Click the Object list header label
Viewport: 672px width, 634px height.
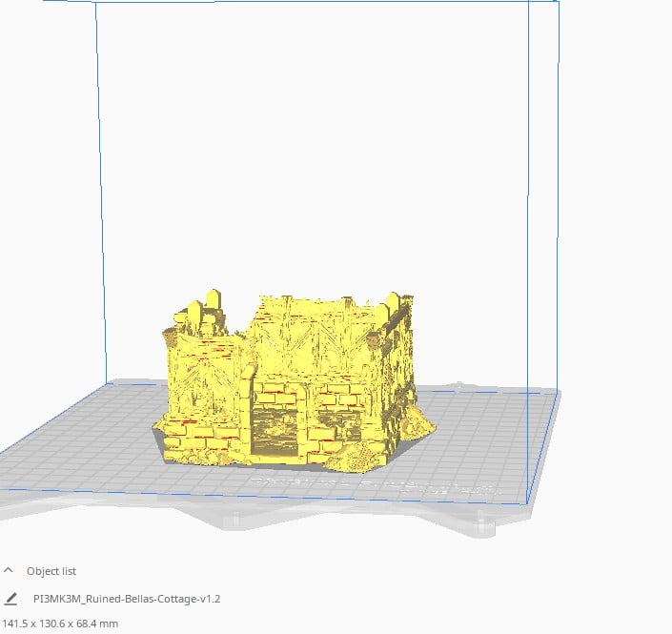pyautogui.click(x=51, y=571)
